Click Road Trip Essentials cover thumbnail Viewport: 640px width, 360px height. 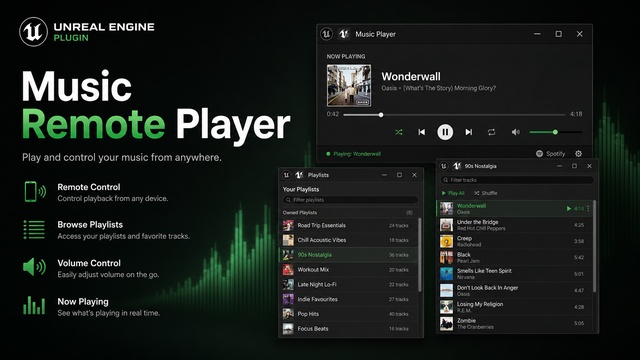pos(288,225)
